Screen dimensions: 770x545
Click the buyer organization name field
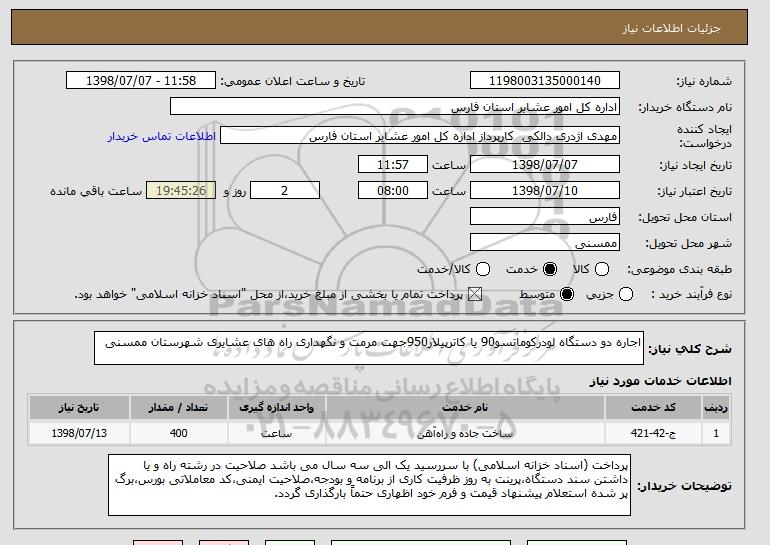[x=395, y=107]
